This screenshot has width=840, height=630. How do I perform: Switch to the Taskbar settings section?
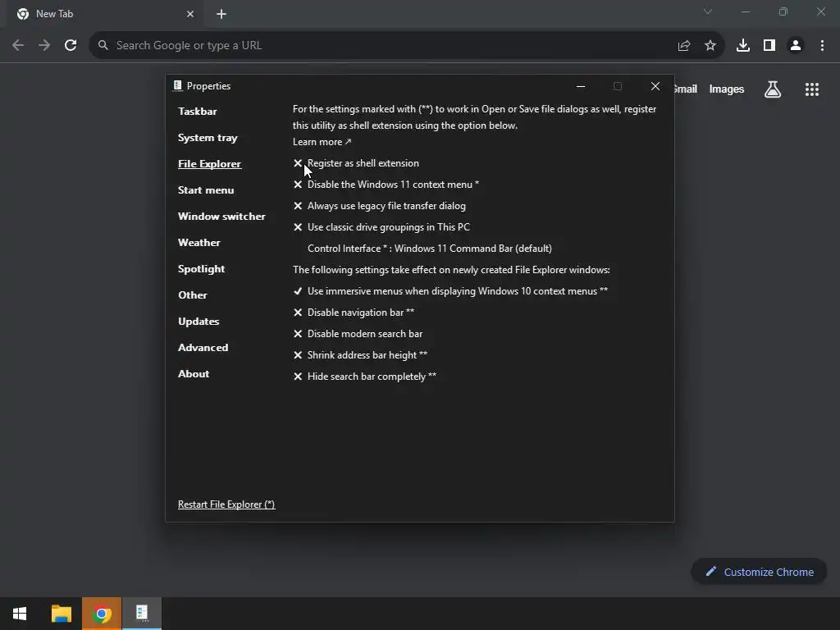click(x=198, y=112)
